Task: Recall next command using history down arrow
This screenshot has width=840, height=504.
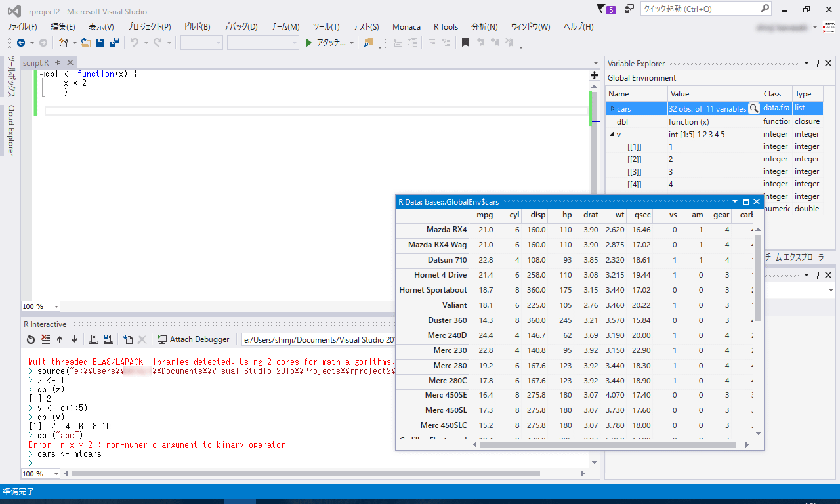Action: tap(74, 339)
